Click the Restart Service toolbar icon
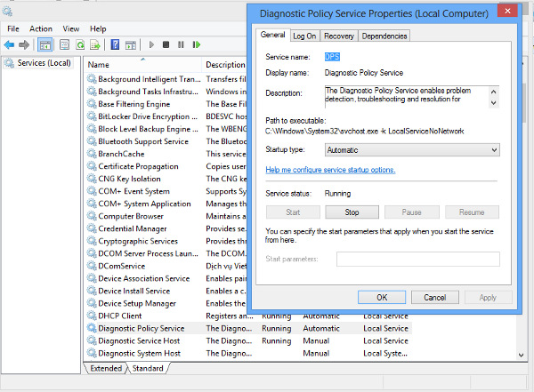 (x=197, y=44)
